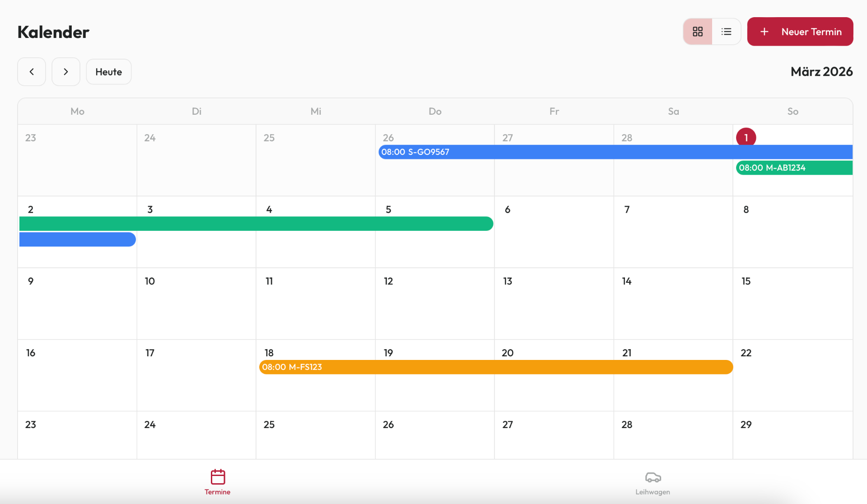Switch to grid calendar view

click(698, 32)
